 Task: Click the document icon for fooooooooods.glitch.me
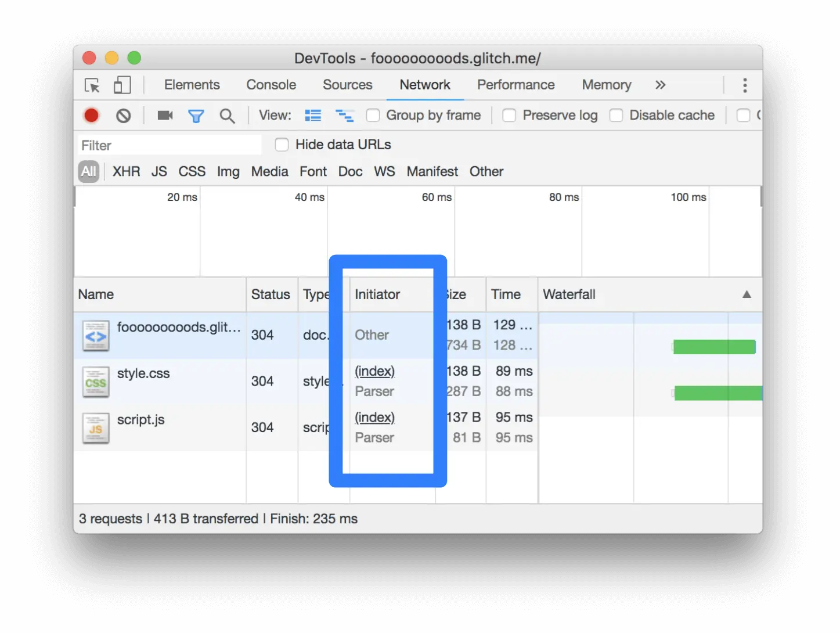pyautogui.click(x=96, y=336)
